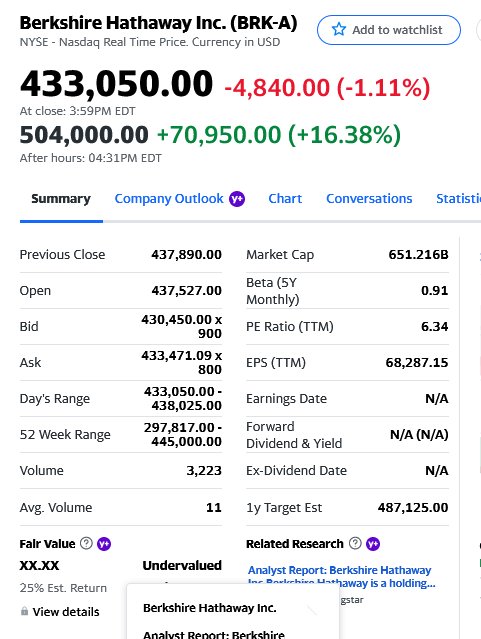The image size is (481, 639).
Task: Click the lock icon beside View details
Action: (x=24, y=611)
